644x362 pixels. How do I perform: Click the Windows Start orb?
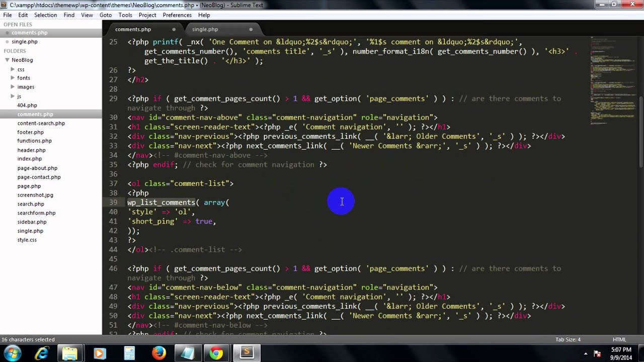tap(12, 353)
